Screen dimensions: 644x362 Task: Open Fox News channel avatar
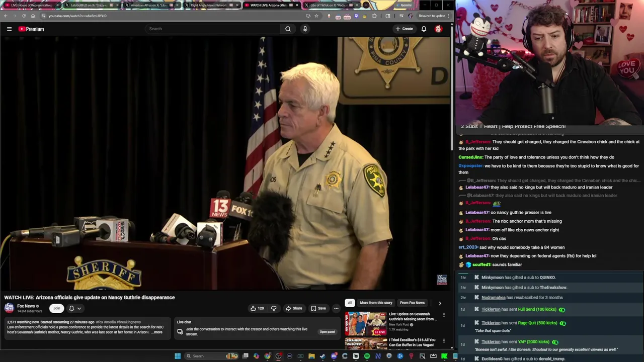(9, 308)
